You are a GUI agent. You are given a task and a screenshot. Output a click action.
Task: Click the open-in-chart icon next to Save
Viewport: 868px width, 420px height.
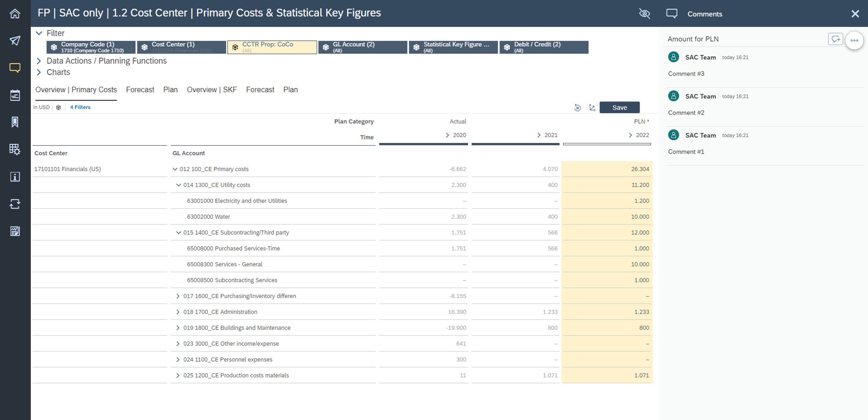click(x=592, y=107)
